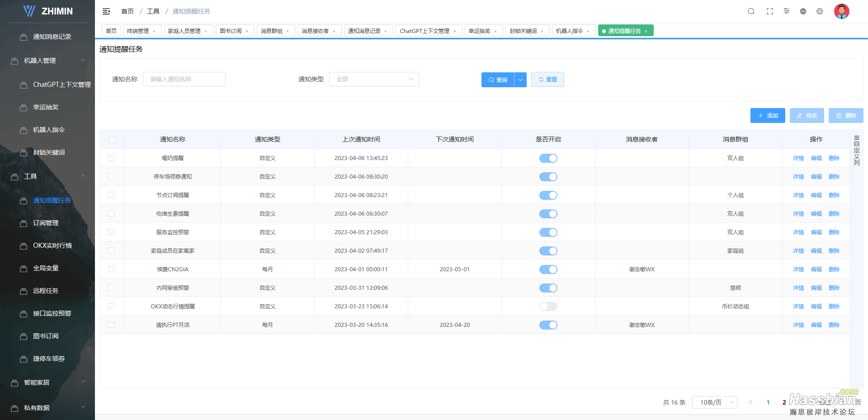
Task: Click the 添加 add button
Action: click(768, 116)
